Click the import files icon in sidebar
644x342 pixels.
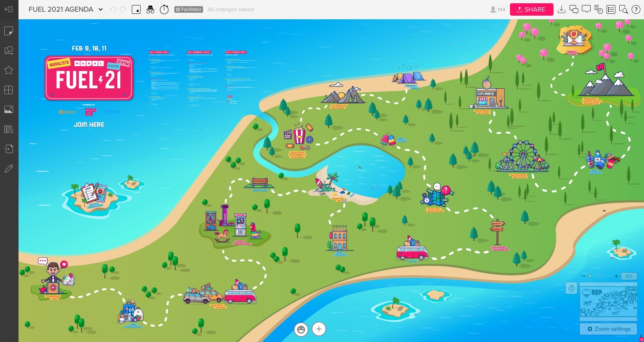click(x=9, y=149)
